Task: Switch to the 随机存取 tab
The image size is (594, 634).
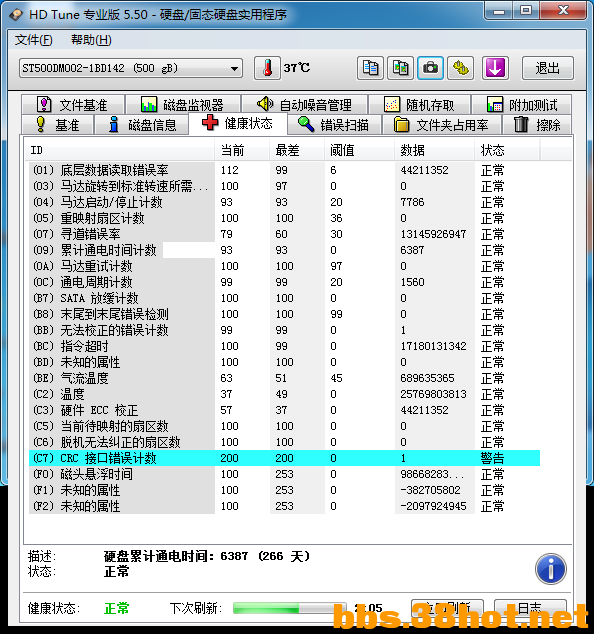Action: pyautogui.click(x=419, y=105)
